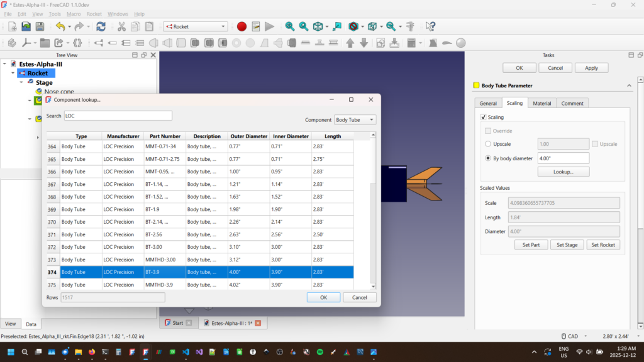The width and height of the screenshot is (644, 362).
Task: Click the Set Stage button
Action: coord(567,244)
